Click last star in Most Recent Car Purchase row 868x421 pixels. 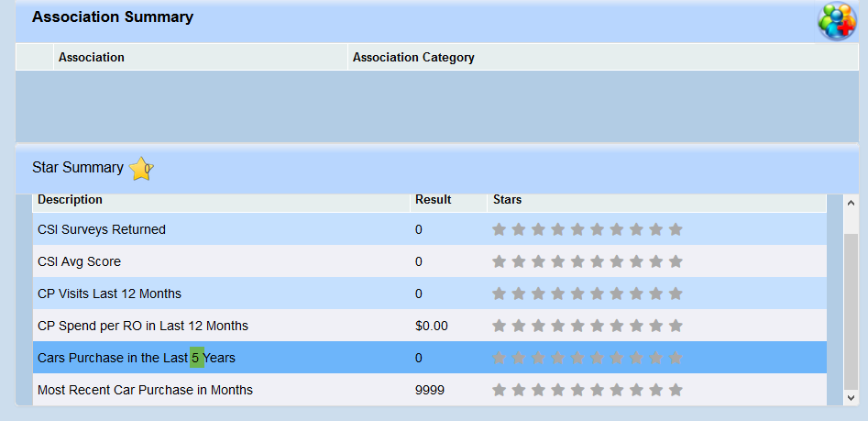[676, 390]
